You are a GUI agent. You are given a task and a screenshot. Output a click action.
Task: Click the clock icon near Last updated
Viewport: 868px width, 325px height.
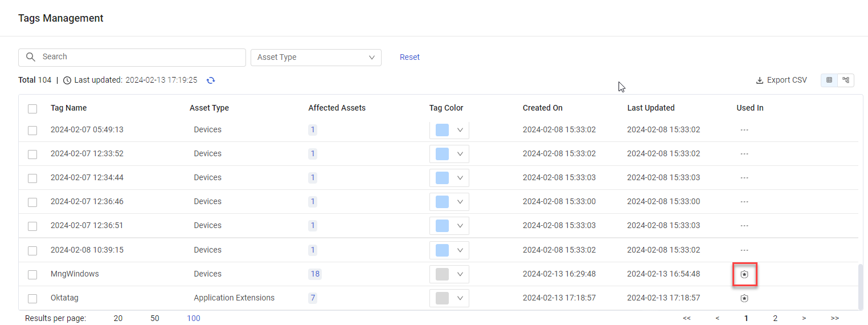(67, 80)
